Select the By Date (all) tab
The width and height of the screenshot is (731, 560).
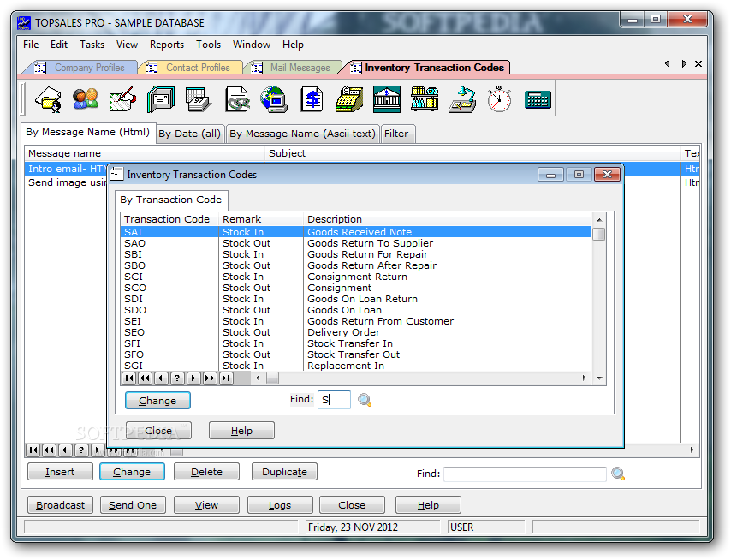pos(189,134)
